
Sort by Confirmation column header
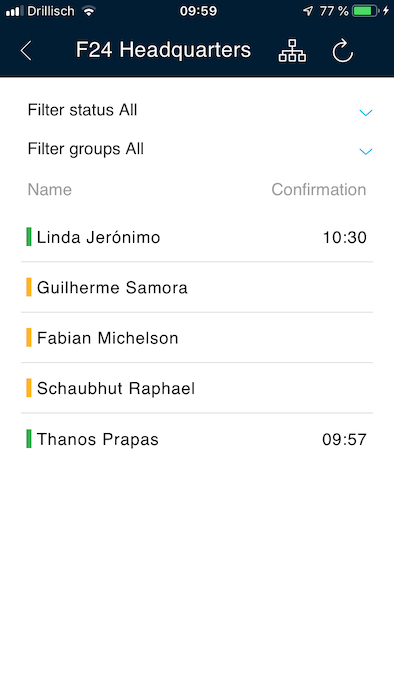319,190
